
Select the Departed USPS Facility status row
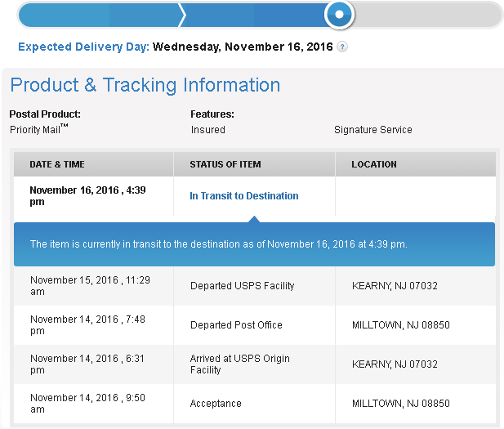tap(242, 286)
